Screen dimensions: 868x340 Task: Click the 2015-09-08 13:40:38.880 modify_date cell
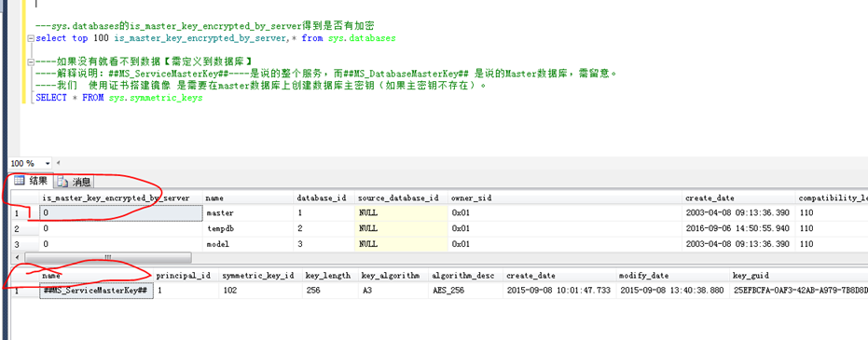coord(672,291)
